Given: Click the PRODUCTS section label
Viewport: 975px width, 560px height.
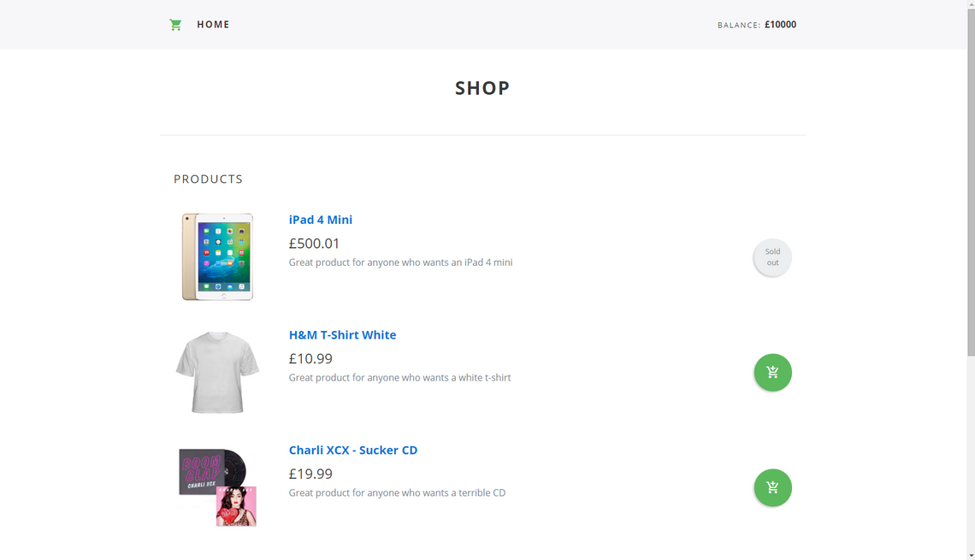Looking at the screenshot, I should (x=208, y=179).
